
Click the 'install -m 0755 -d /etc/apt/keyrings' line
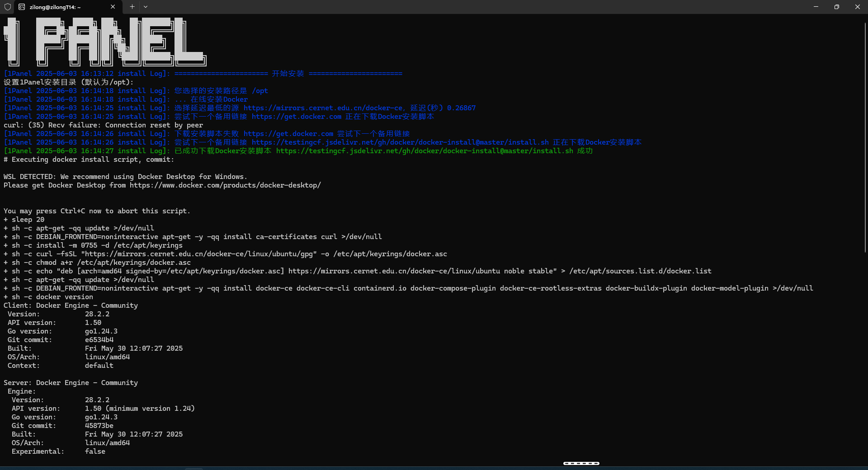click(x=93, y=245)
